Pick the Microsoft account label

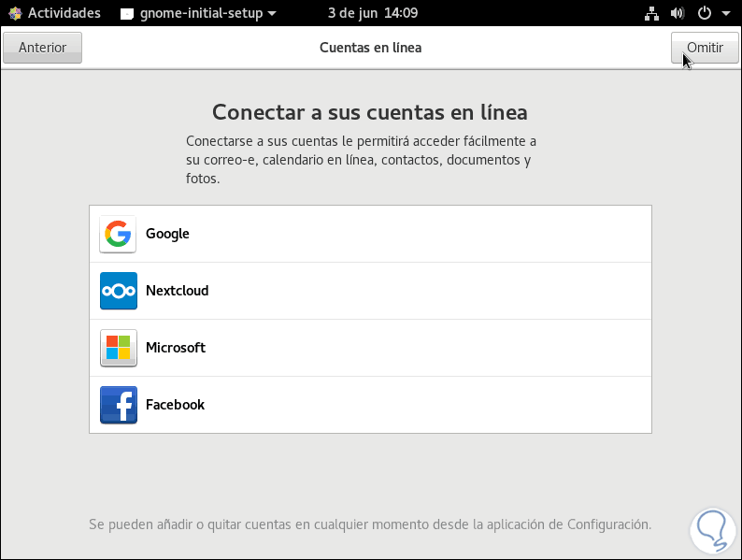point(176,348)
